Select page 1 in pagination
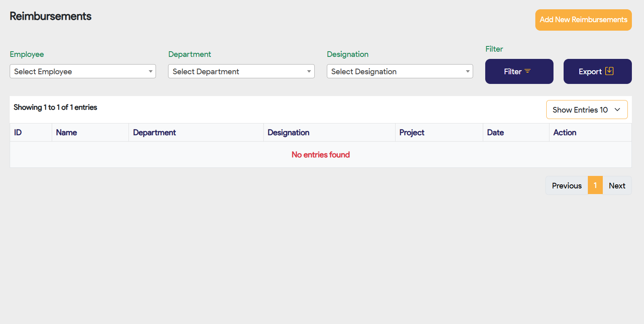The image size is (644, 324). point(595,186)
